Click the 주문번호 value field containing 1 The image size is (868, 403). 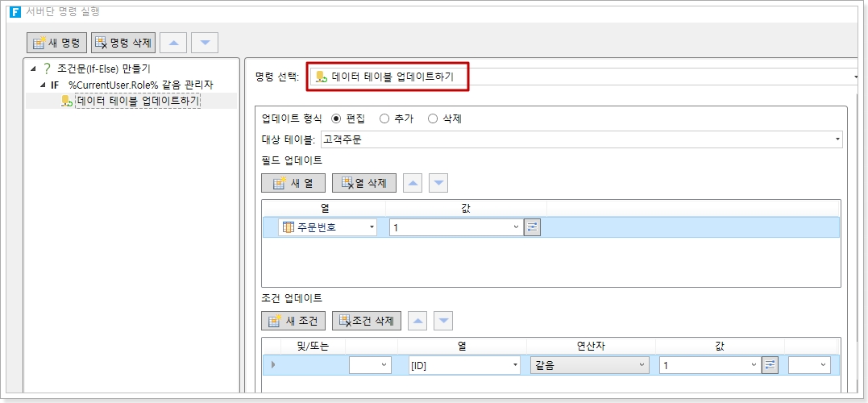tap(454, 227)
